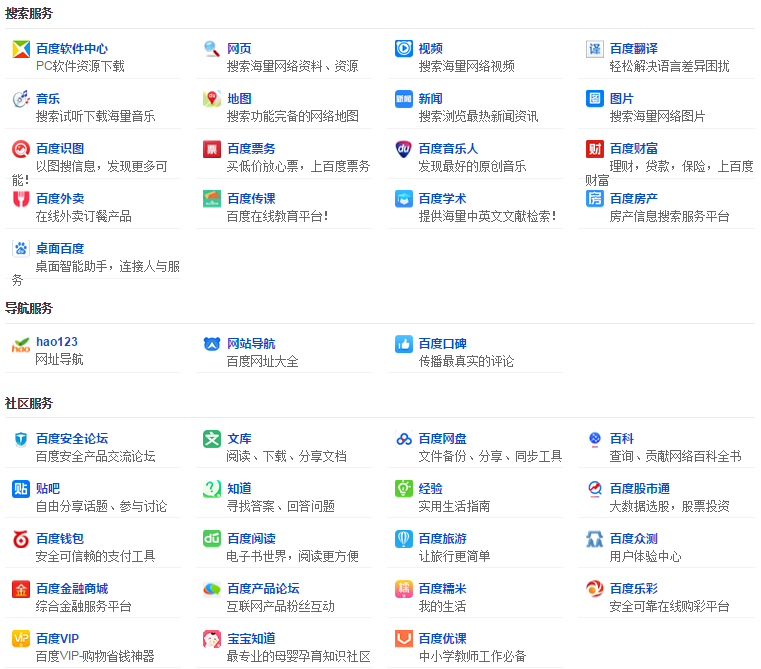
Task: Go to the 视频 link
Action: tap(430, 49)
